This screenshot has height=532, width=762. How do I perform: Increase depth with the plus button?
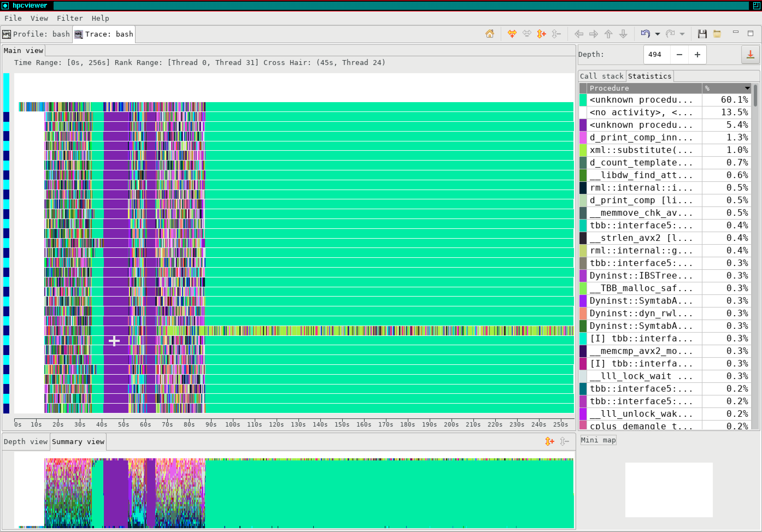point(697,55)
